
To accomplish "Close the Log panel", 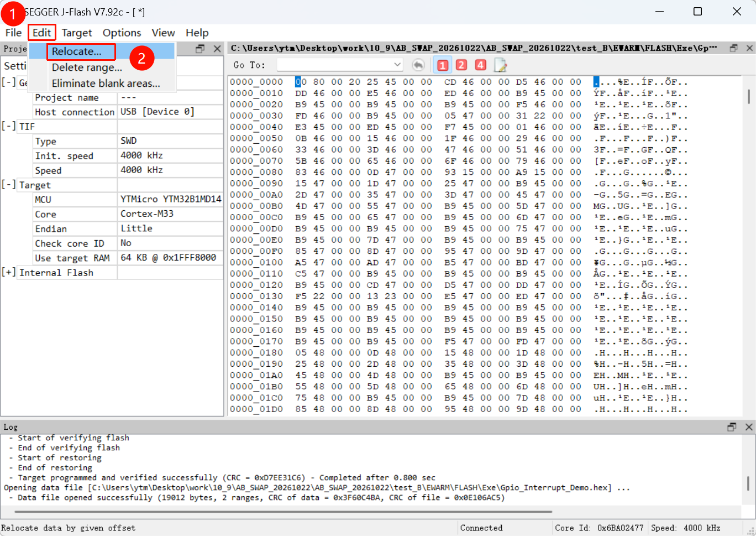I will 749,426.
